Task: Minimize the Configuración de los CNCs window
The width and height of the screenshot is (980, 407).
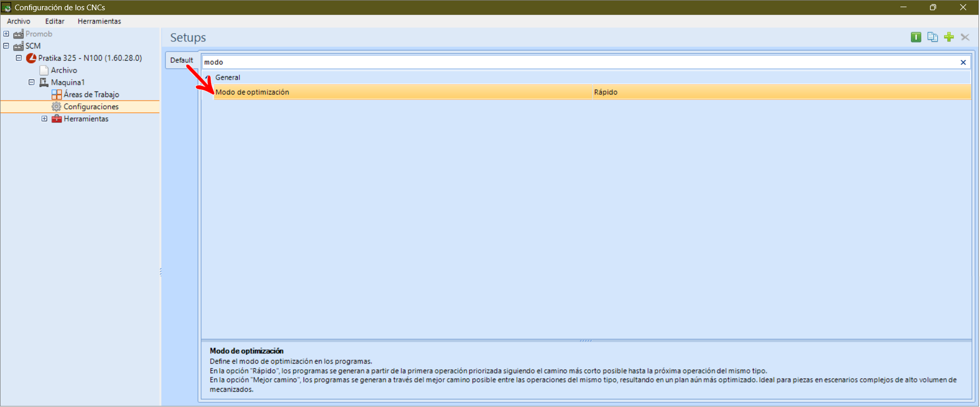Action: (x=903, y=7)
